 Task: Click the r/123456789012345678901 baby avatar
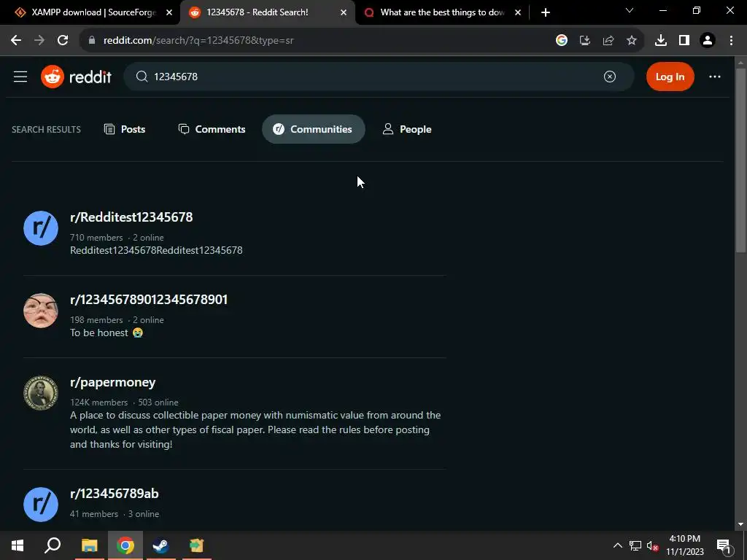[41, 311]
